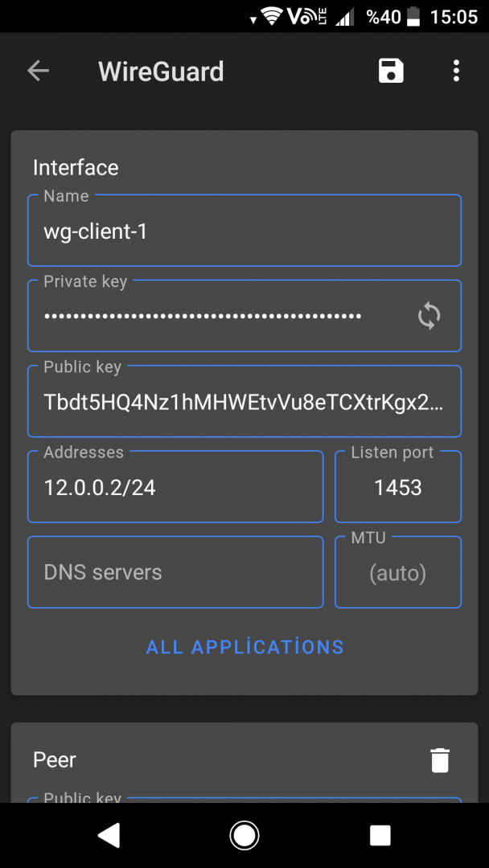
Task: Focus the MTU (auto) field
Action: [x=398, y=572]
